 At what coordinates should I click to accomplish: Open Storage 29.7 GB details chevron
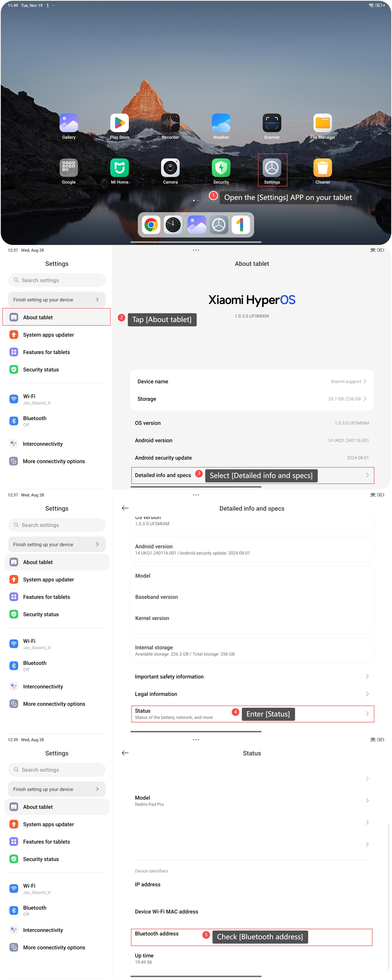click(x=365, y=399)
